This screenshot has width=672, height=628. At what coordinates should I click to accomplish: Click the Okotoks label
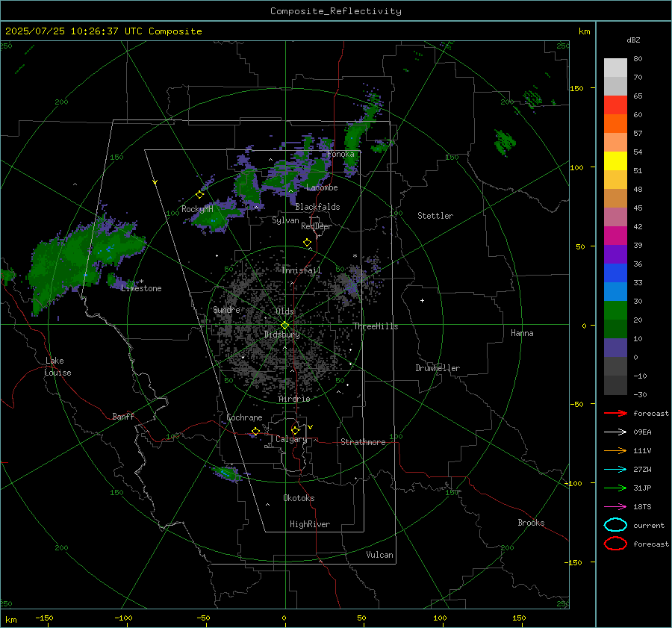[x=299, y=498]
